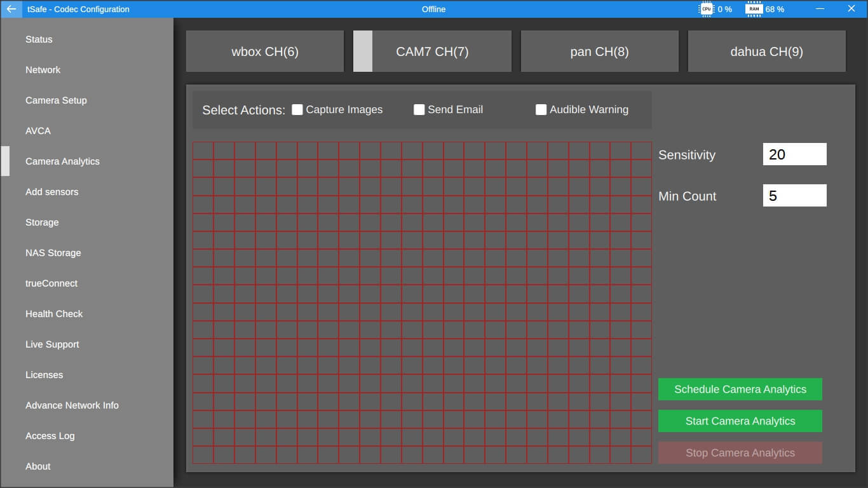Viewport: 868px width, 488px height.
Task: Click Schedule Camera Analytics
Action: [740, 389]
